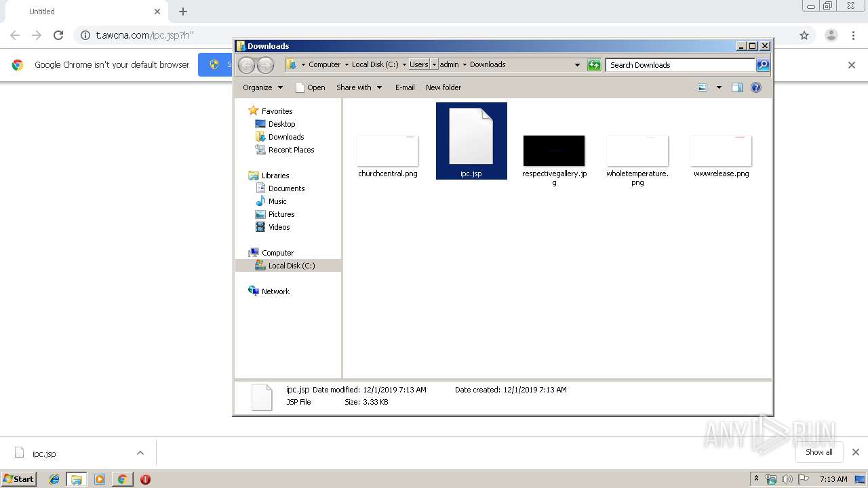Image resolution: width=868 pixels, height=488 pixels.
Task: Click Computer in the address path
Action: (324, 65)
